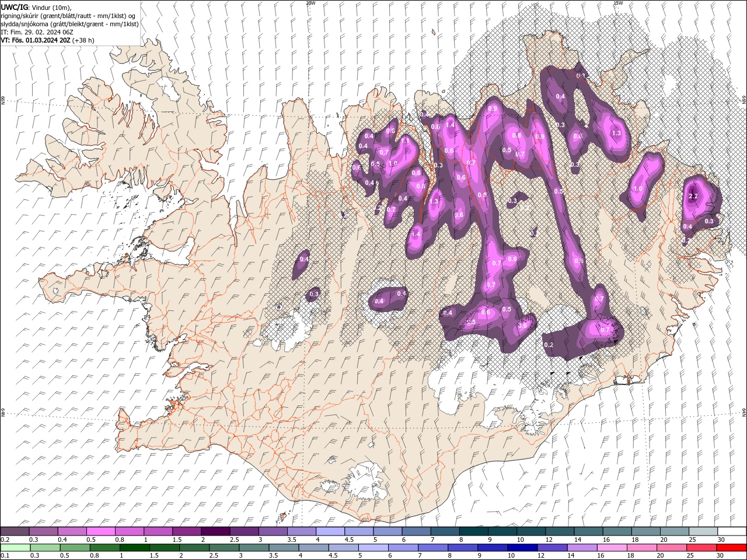
Task: Select the darkest green 1–1.5 swatch, lower legend
Action: click(x=134, y=548)
